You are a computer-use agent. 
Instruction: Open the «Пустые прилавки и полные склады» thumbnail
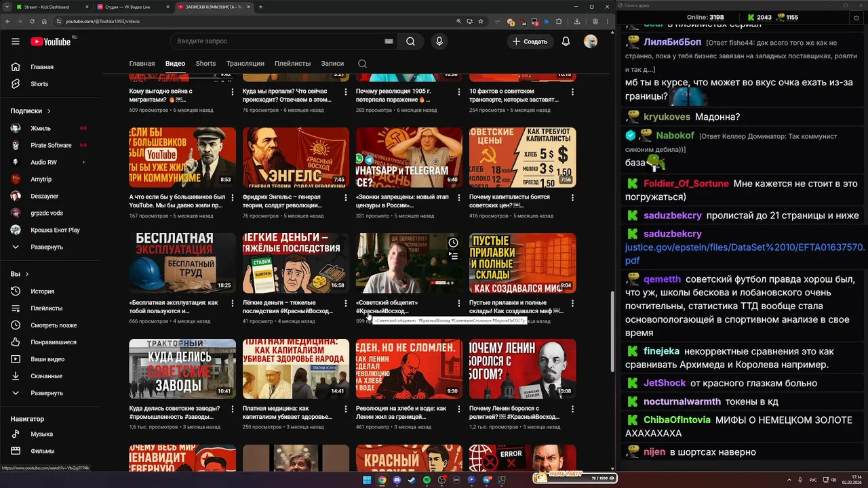(x=523, y=263)
